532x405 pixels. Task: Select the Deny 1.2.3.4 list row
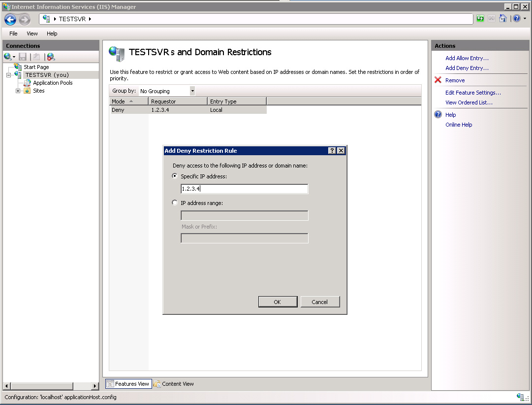[x=188, y=110]
